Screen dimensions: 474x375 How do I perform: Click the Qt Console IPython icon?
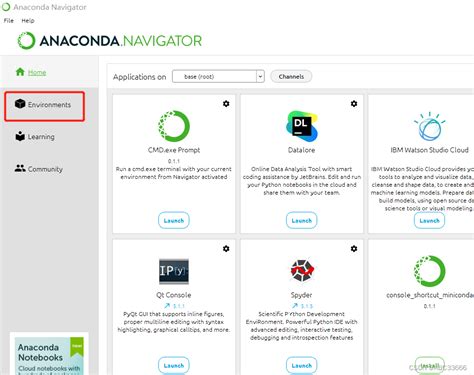(x=174, y=271)
